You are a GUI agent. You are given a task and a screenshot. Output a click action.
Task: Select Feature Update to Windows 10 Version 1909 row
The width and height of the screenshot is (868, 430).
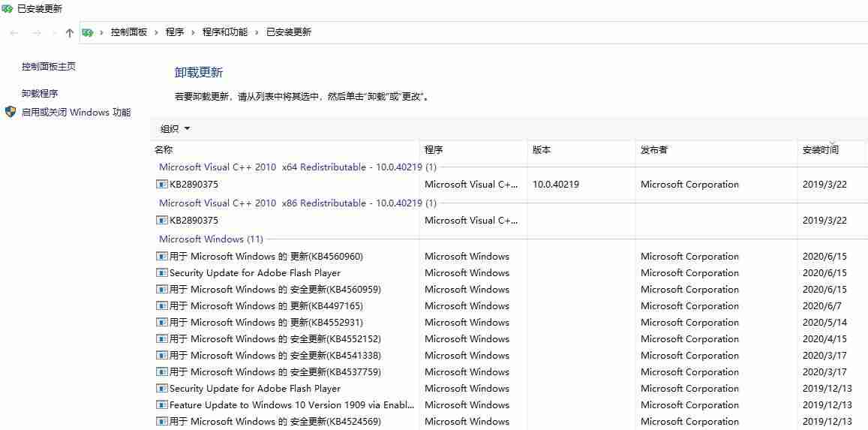coord(292,405)
